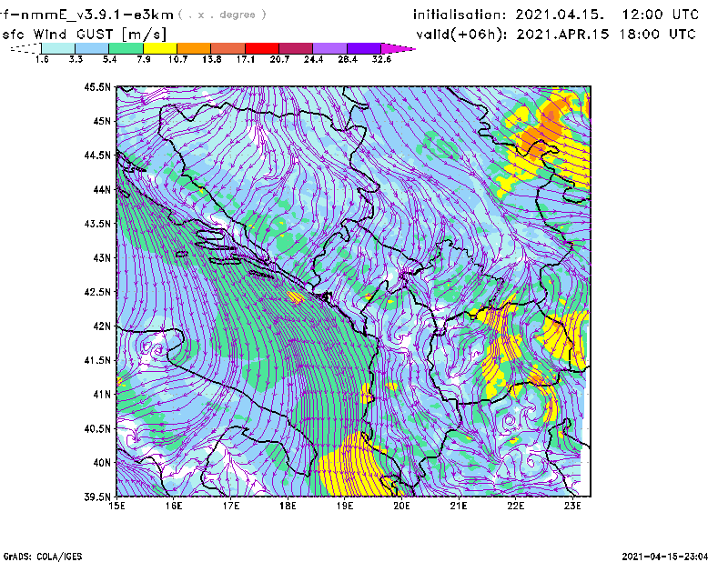The height and width of the screenshot is (562, 728).
Task: Click the magenta arrow end of colorbar
Action: [x=398, y=48]
